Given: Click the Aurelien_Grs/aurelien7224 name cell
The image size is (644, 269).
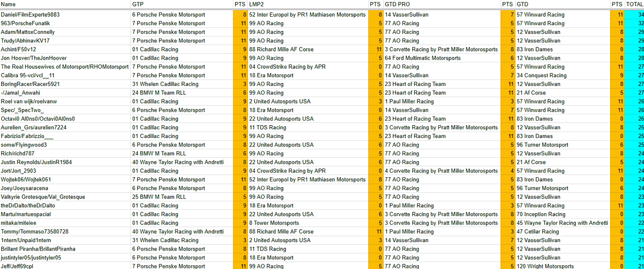Looking at the screenshot, I should click(65, 128).
